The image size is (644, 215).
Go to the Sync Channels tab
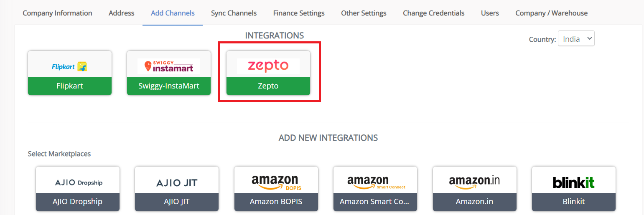(x=234, y=13)
